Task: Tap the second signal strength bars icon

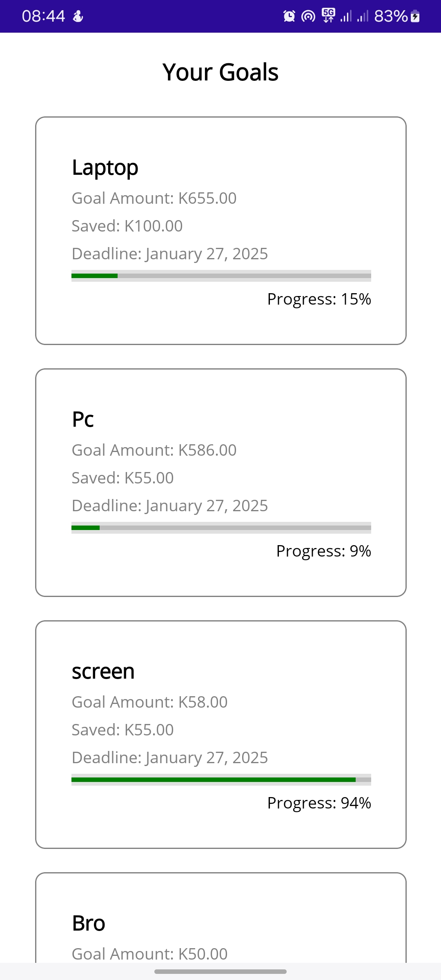Action: (363, 16)
